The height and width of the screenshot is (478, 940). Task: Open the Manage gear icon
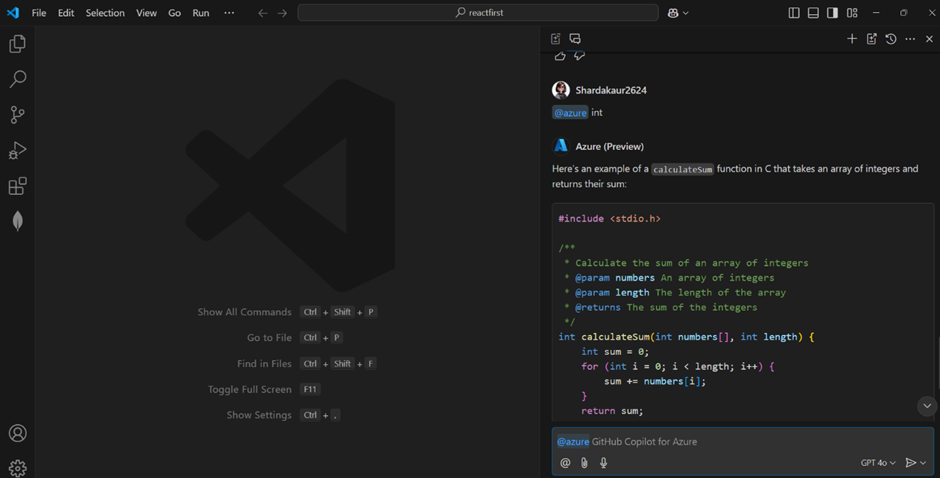pyautogui.click(x=17, y=468)
